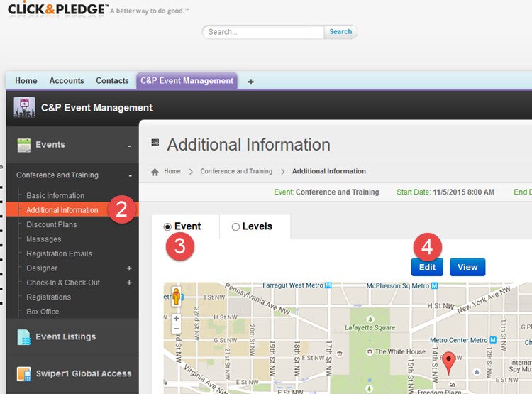Click McPherson Sq Metro station icon
The height and width of the screenshot is (394, 532).
point(434,285)
